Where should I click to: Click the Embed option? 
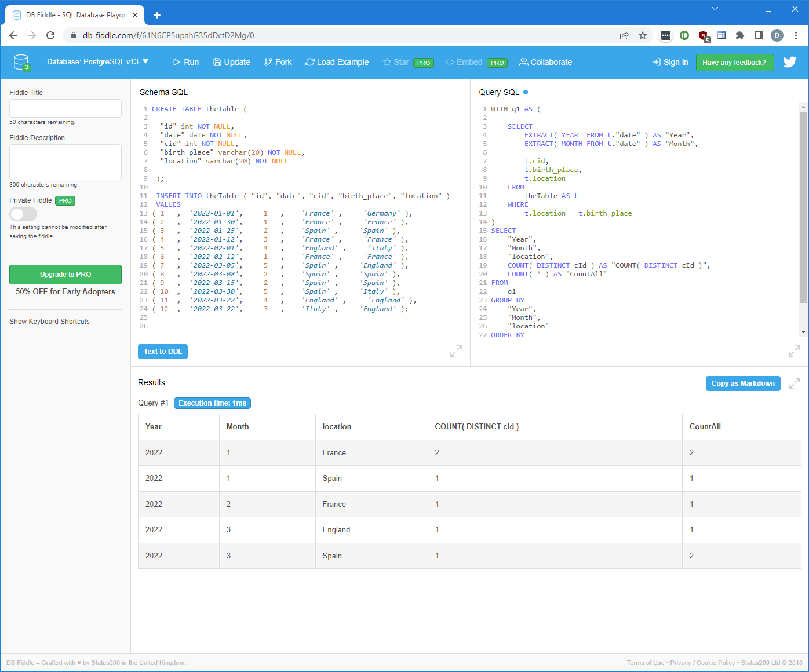point(464,62)
